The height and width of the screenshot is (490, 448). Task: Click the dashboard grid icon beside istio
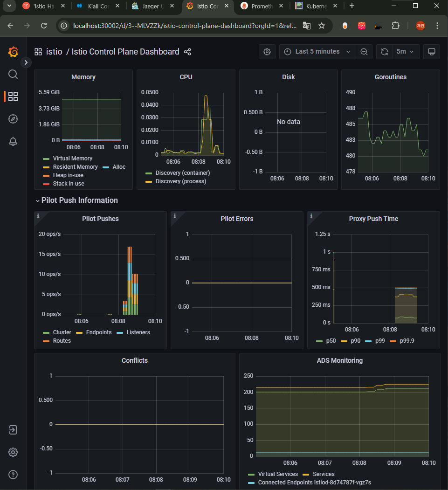[x=38, y=52]
